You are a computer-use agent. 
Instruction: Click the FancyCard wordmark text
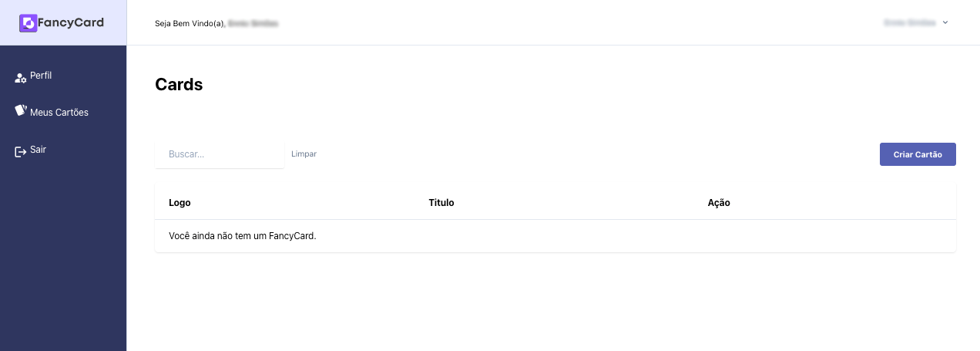(x=72, y=23)
